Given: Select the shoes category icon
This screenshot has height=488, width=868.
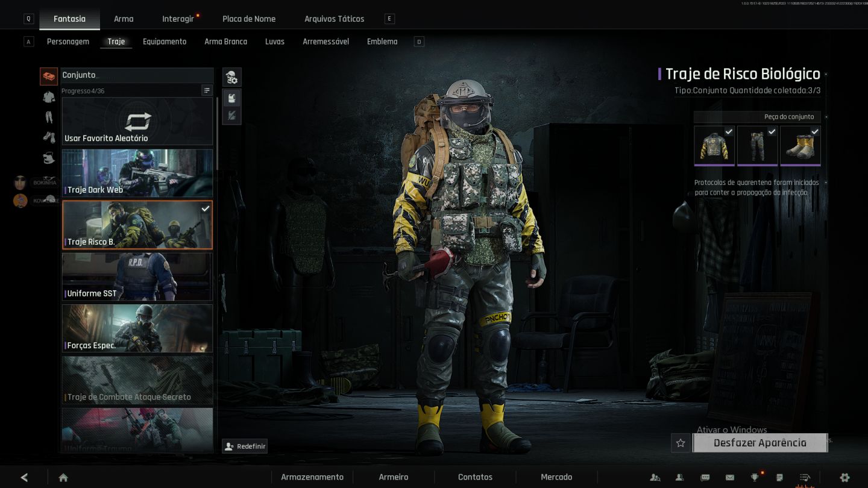Looking at the screenshot, I should click(x=49, y=137).
